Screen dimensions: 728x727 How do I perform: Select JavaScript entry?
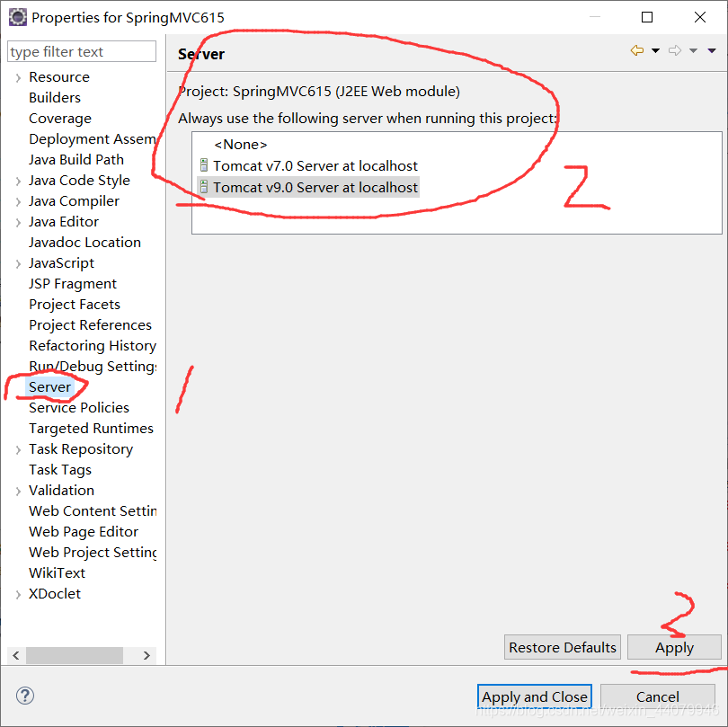pos(61,262)
